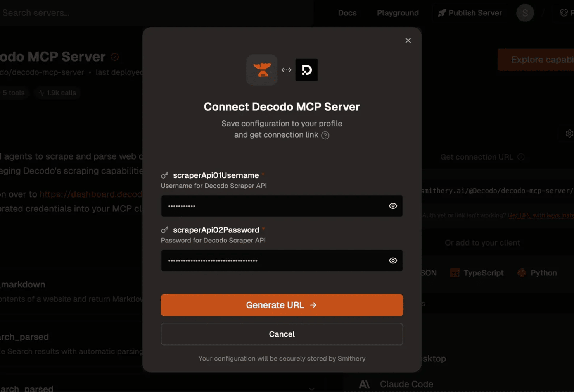Click help icon beside 'get connection link'
Viewport: 574px width, 392px height.
(x=325, y=135)
